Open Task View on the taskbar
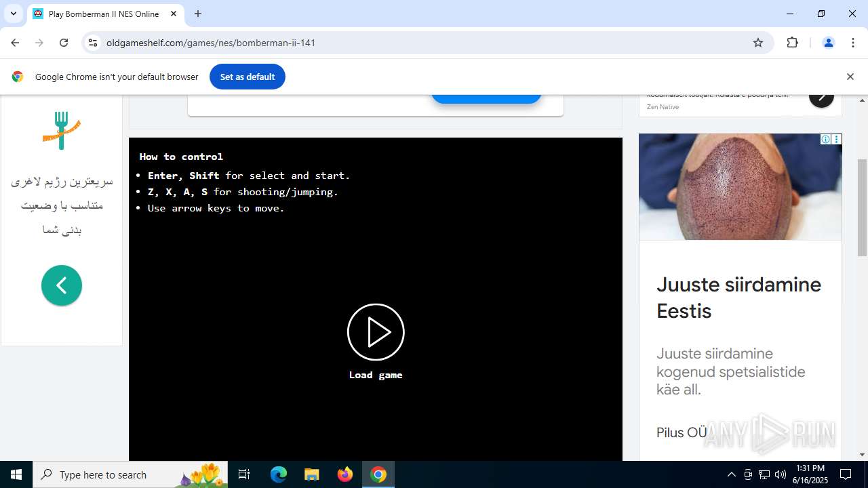Screen dimensions: 868x488 tap(244, 474)
